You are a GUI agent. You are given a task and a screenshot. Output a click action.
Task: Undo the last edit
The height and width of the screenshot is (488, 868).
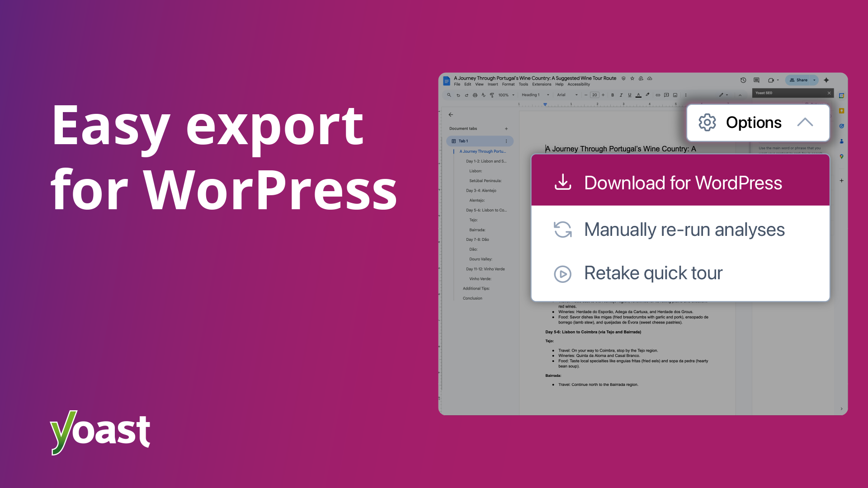pyautogui.click(x=458, y=95)
